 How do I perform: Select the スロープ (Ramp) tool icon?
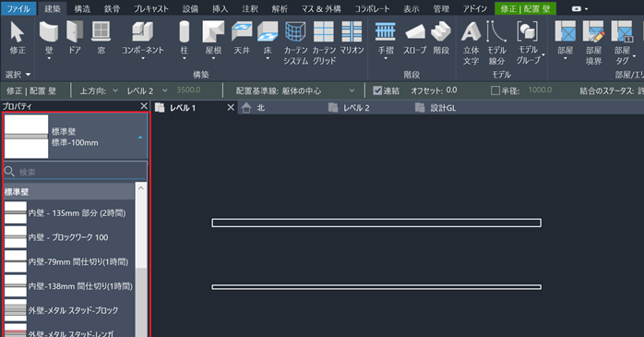[415, 32]
